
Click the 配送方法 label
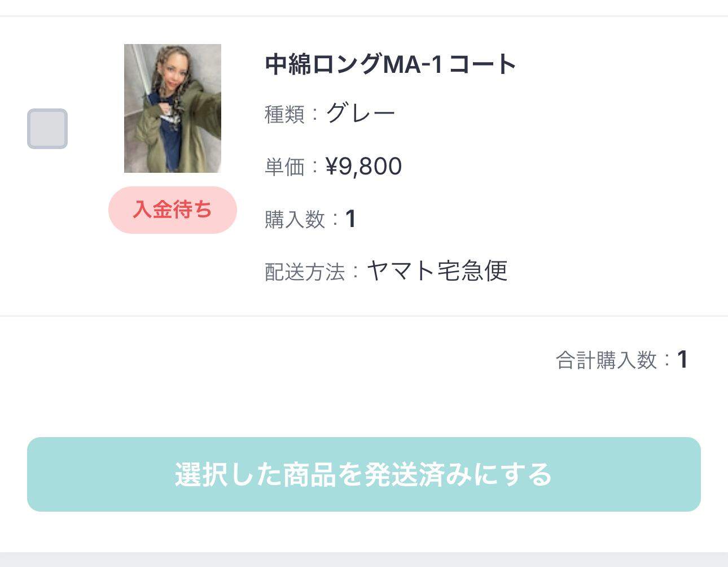tap(305, 272)
